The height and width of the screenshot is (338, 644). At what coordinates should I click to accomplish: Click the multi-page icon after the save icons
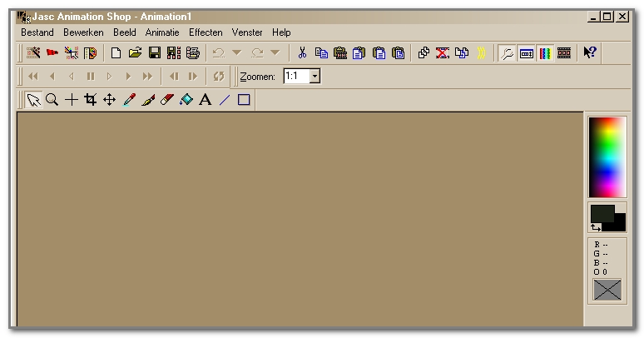[x=193, y=52]
